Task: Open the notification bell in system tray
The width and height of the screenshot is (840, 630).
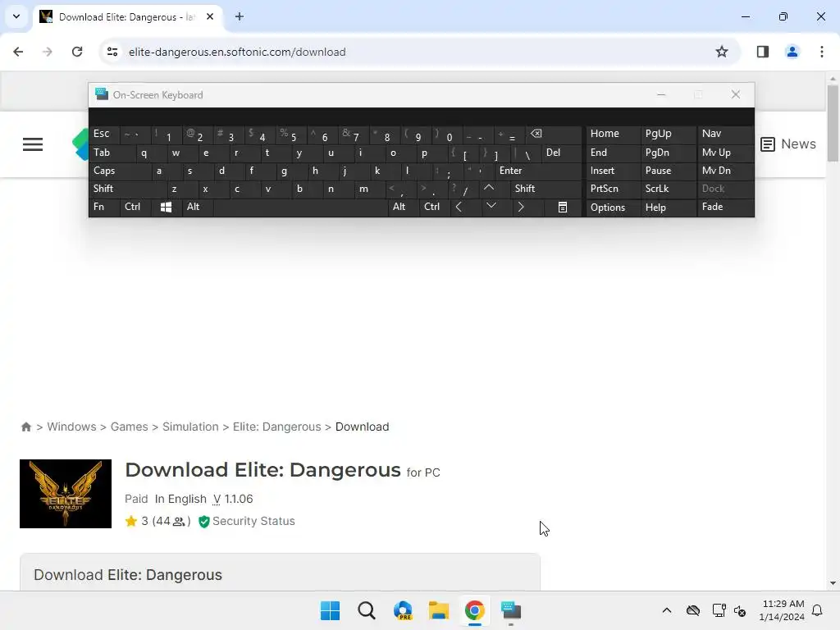Action: tap(817, 610)
